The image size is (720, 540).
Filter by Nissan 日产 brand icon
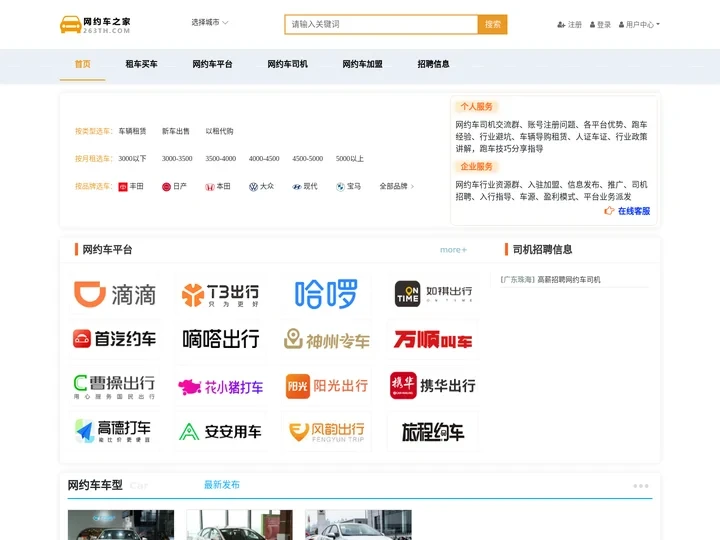[x=166, y=187]
